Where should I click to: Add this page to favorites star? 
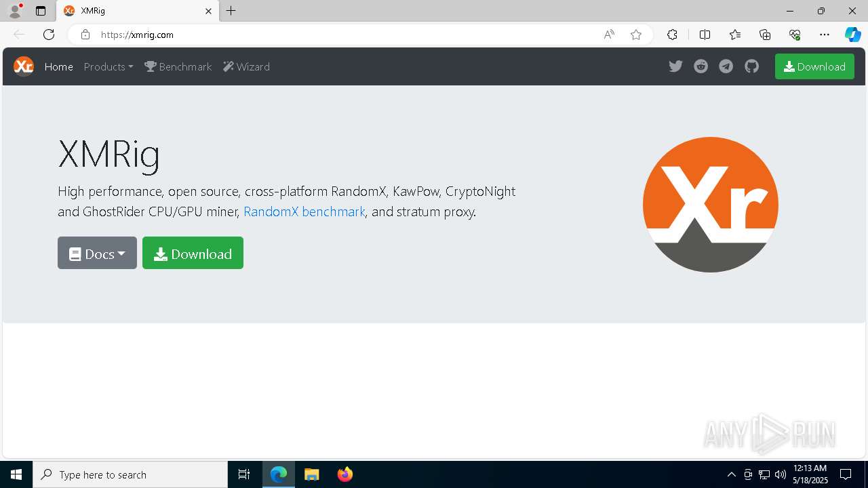[x=636, y=35]
